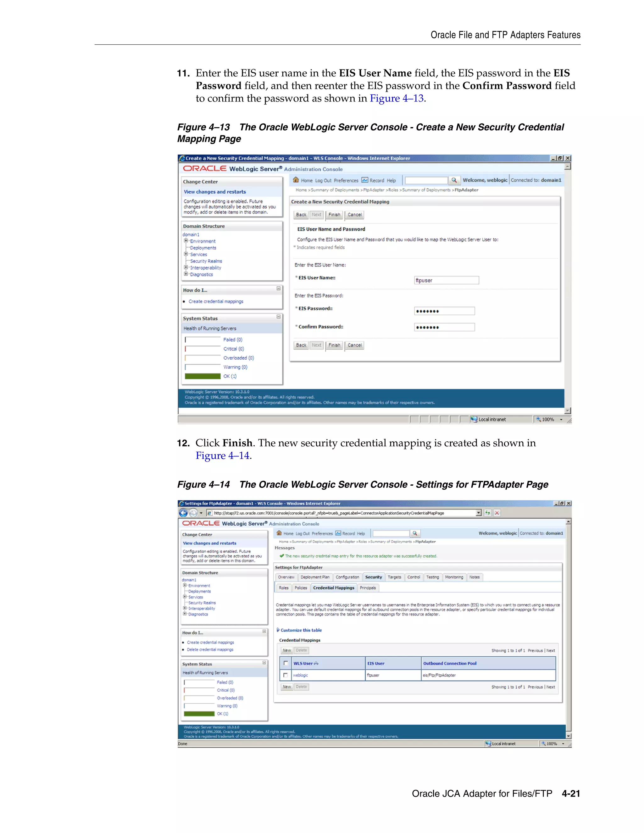Click browser Forward arrow in Figure 4-14
Viewport: 644px width, 833px height.
coord(193,513)
